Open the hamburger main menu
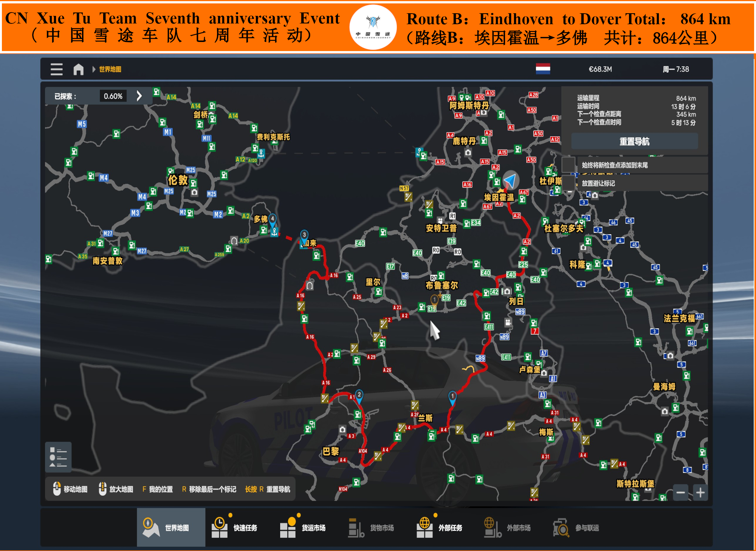Screen dimensions: 756x551 (x=57, y=69)
